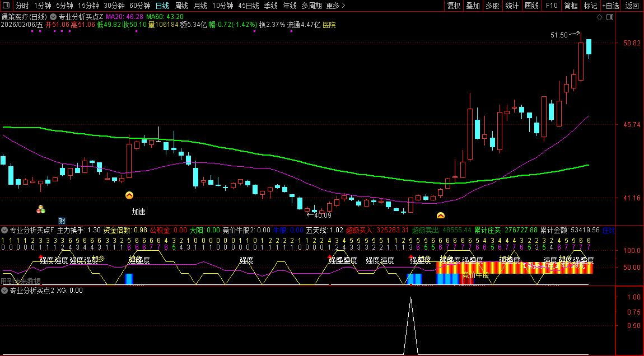Click the three-colored balls marker icon
This screenshot has width=644, height=356.
pyautogui.click(x=41, y=209)
